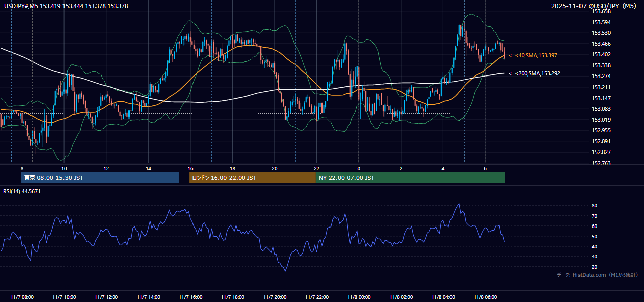644x302 pixels.
Task: Click the hour label 18 on chart axis
Action: [232, 168]
